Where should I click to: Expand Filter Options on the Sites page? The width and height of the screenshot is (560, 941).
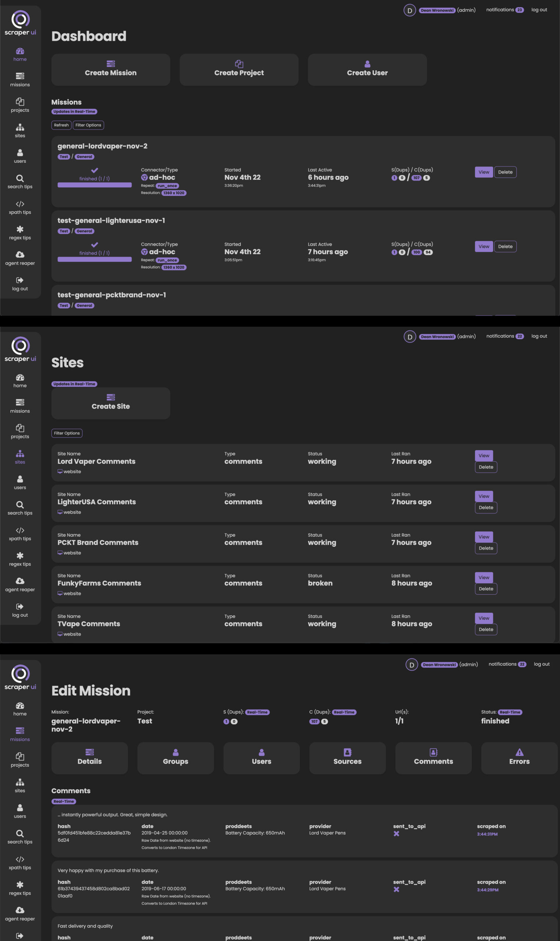pyautogui.click(x=67, y=433)
